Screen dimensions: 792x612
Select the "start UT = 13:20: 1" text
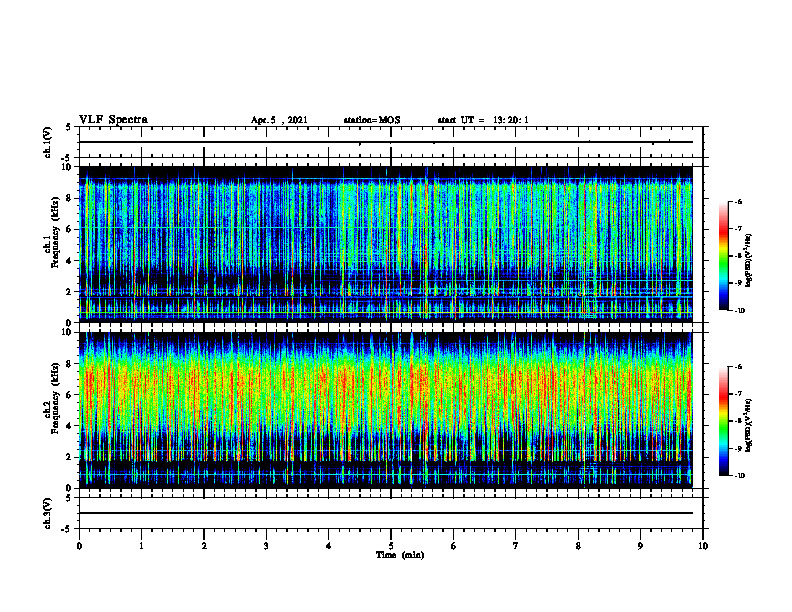click(x=483, y=120)
